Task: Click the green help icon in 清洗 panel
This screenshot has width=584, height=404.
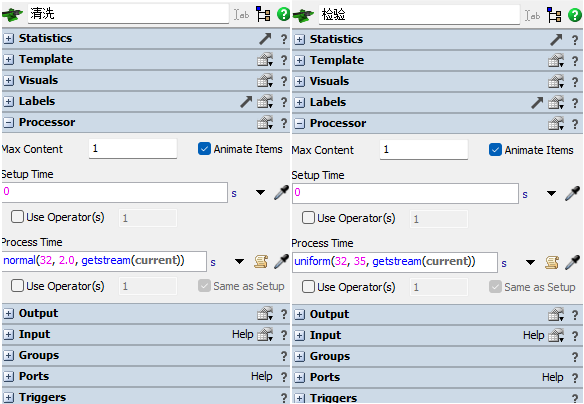Action: coord(283,14)
